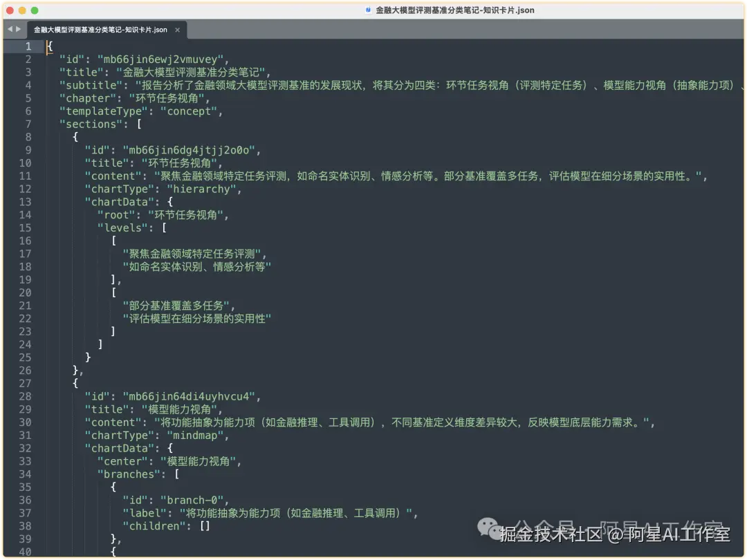Click the "mindmap" chartType value
The height and width of the screenshot is (560, 747).
tap(195, 436)
